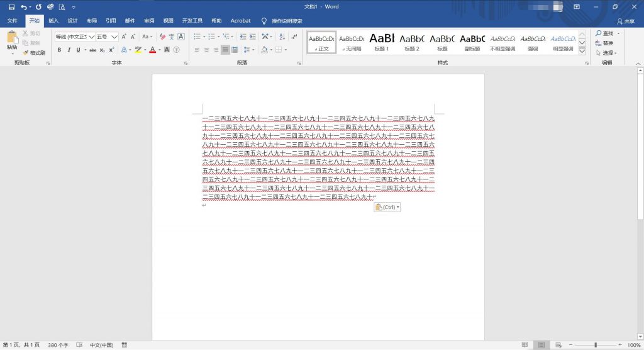Adjust the zoom slider handle
Screen dimensions: 644x350
(x=596, y=345)
